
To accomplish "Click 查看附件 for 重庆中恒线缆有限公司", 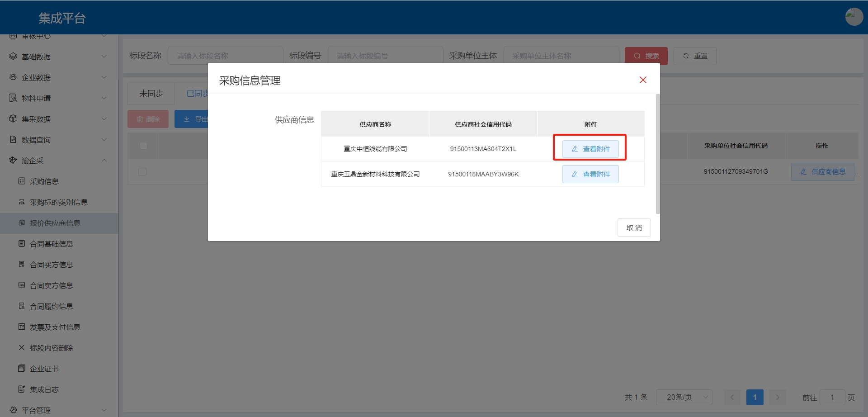I will tap(590, 149).
